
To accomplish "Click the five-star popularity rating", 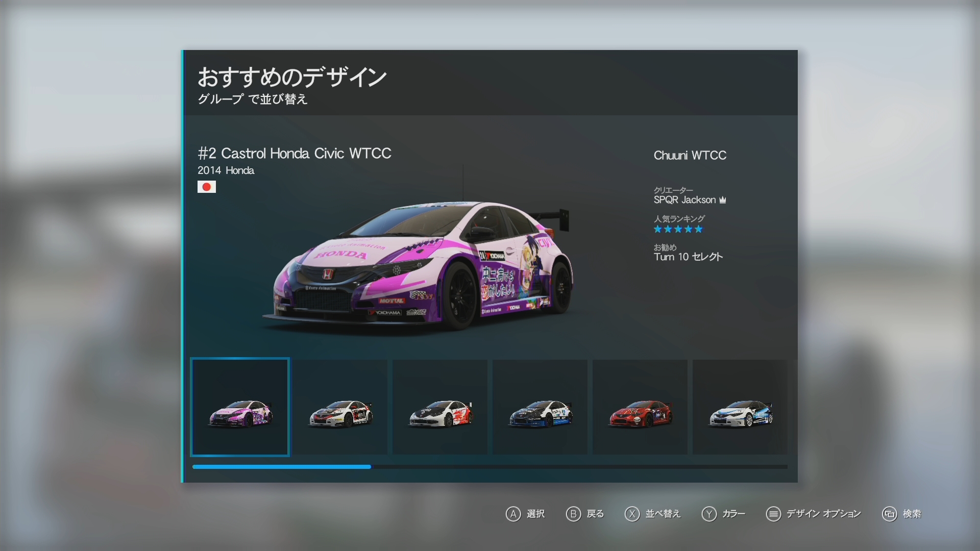I will pyautogui.click(x=678, y=229).
